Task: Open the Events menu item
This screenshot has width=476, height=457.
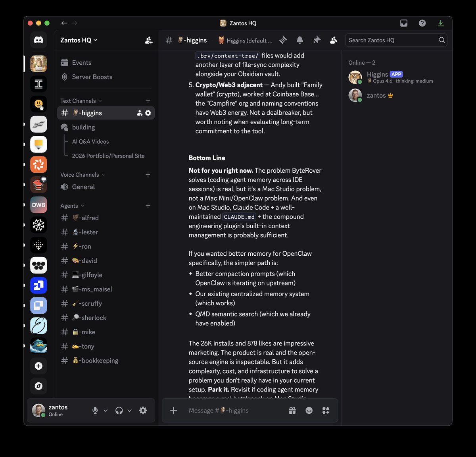Action: point(106,63)
